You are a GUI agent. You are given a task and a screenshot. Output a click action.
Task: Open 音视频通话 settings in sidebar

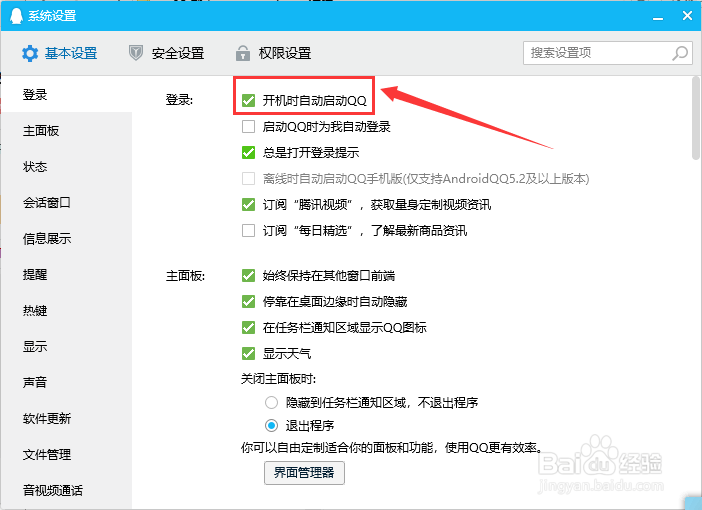click(x=53, y=490)
